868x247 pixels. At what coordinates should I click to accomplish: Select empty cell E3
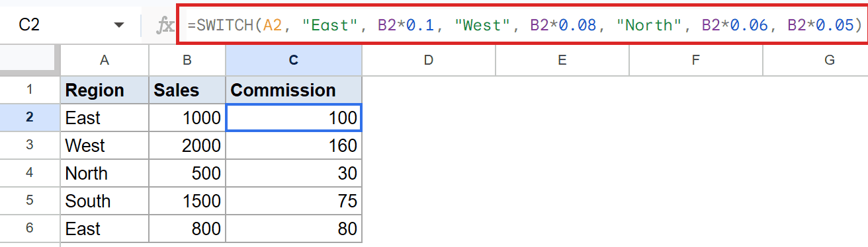click(562, 145)
